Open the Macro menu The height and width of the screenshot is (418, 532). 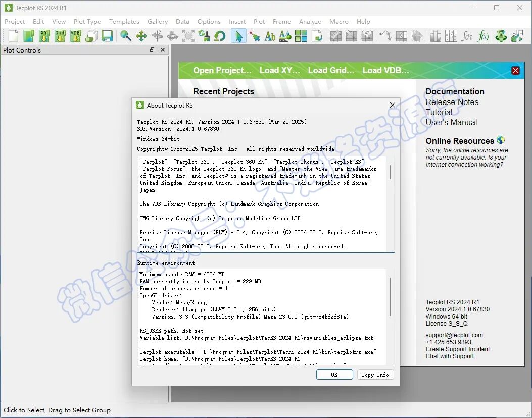click(339, 21)
